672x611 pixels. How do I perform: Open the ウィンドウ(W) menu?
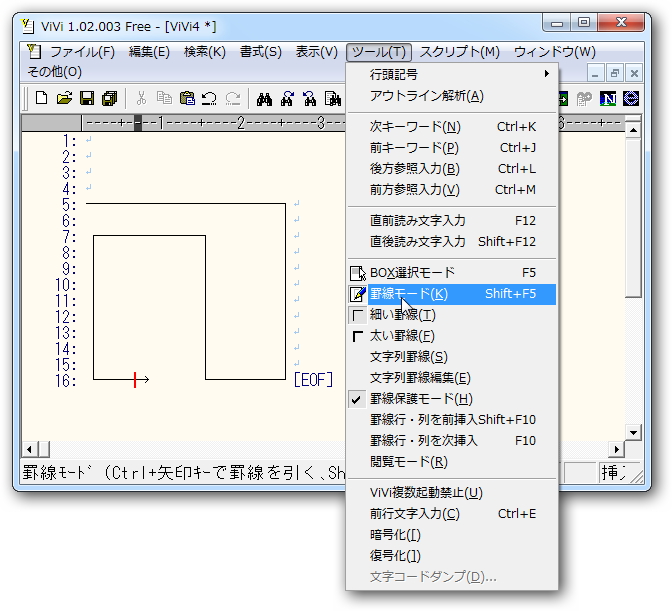(555, 52)
